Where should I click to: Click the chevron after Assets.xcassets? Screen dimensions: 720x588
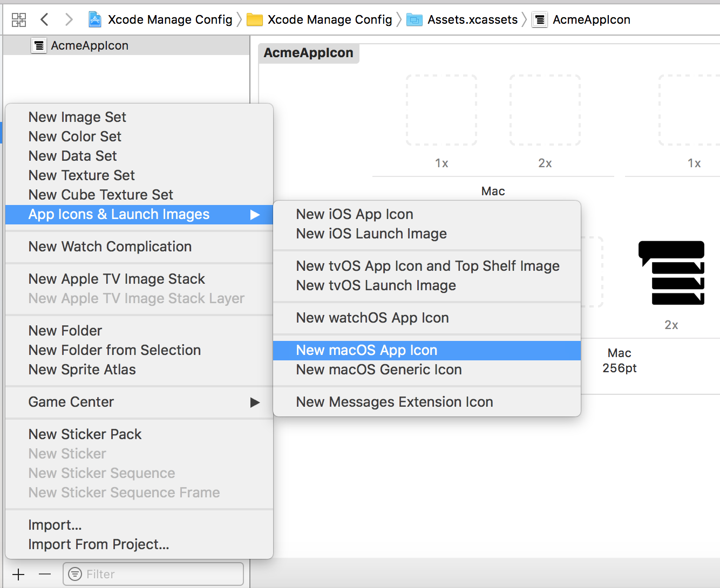[525, 19]
